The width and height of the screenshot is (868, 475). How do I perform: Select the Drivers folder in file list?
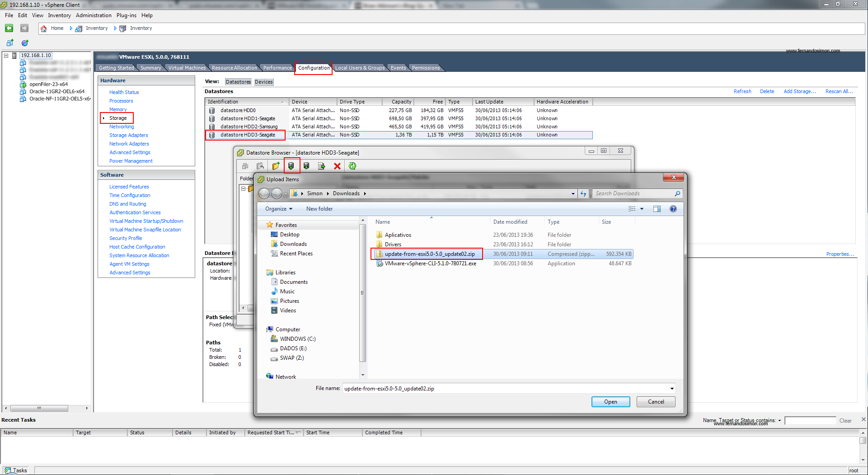click(x=393, y=245)
